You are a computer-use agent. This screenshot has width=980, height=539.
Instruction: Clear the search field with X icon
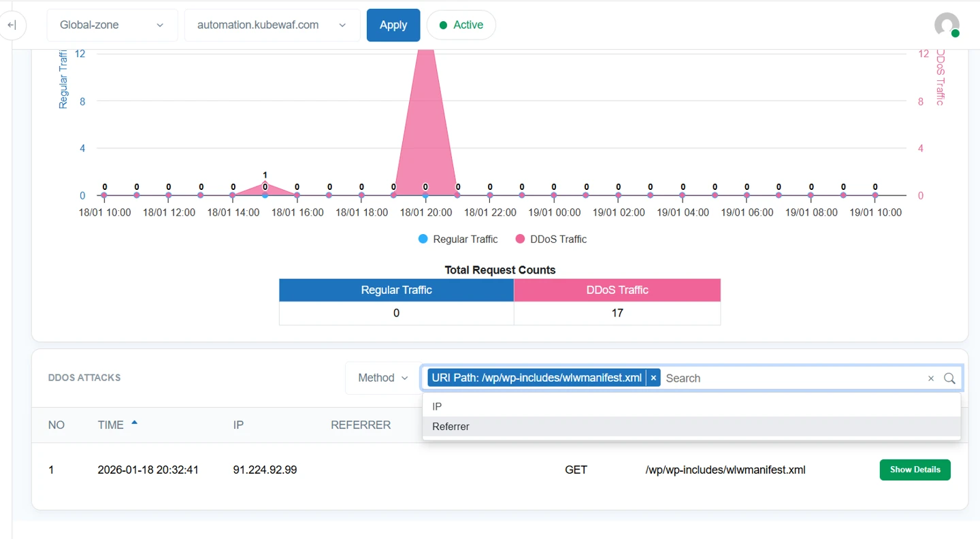(x=931, y=378)
